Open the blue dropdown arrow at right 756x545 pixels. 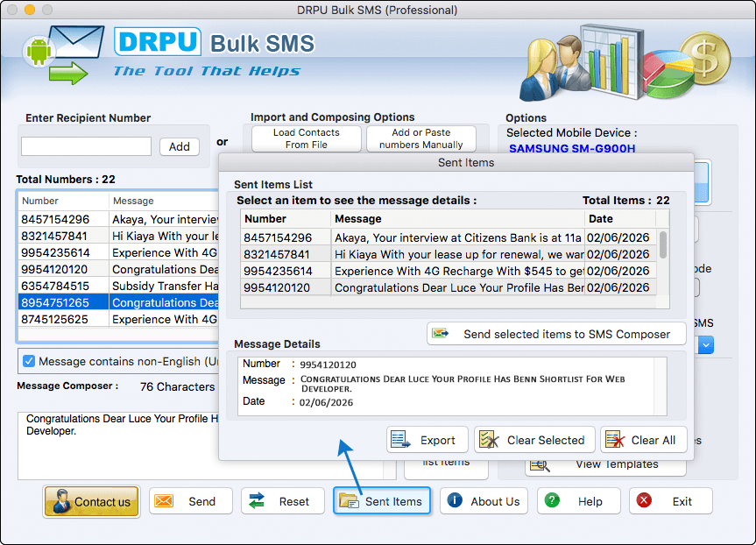pos(706,345)
